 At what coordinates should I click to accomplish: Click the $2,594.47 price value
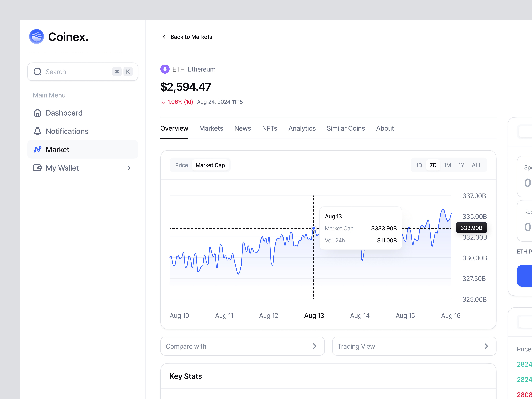click(186, 87)
